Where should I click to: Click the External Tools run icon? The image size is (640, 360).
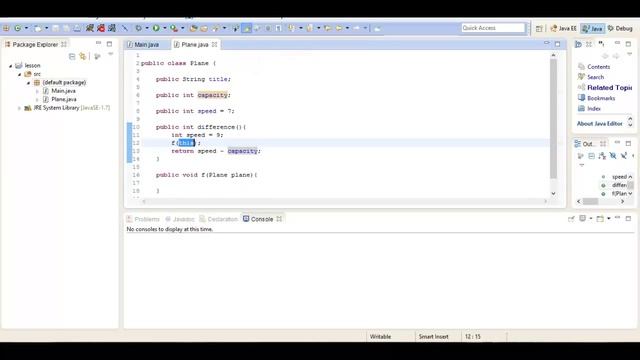(x=174, y=28)
